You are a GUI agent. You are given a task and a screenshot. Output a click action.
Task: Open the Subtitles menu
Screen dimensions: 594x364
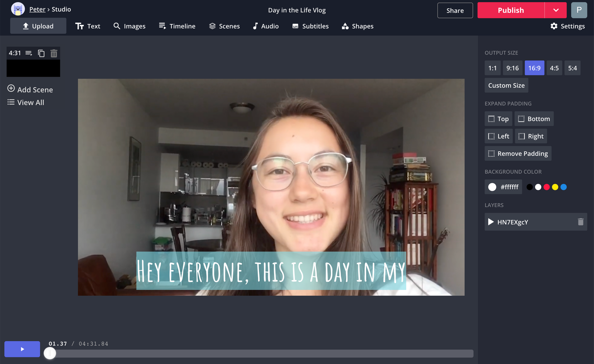tap(311, 26)
